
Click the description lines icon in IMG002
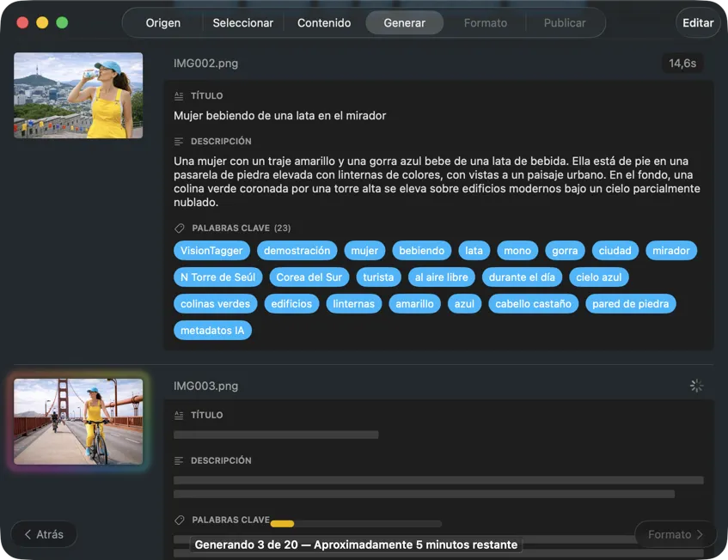(179, 142)
